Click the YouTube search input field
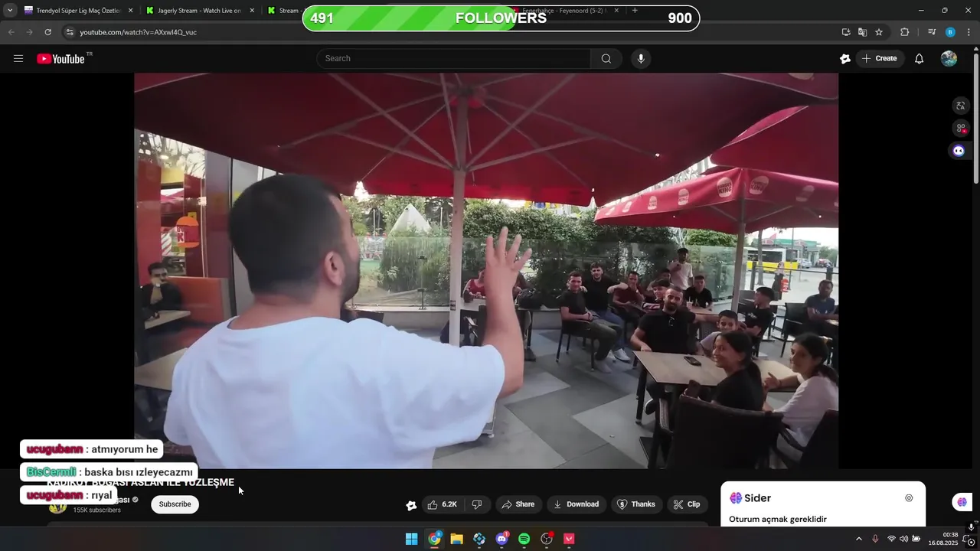 [453, 59]
